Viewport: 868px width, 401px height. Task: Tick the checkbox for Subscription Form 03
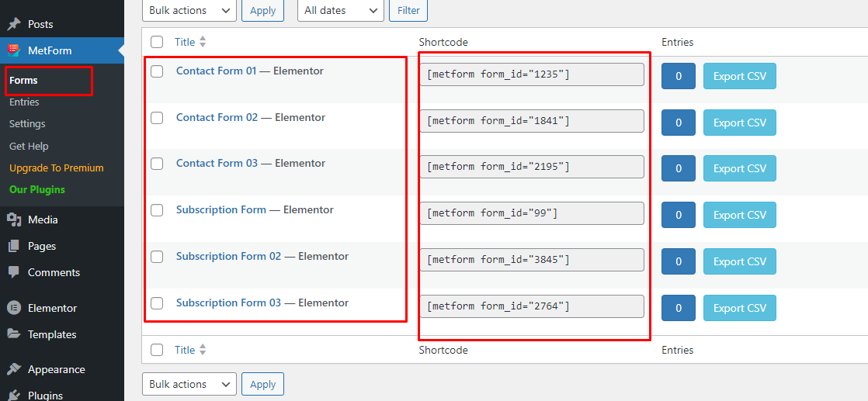[157, 303]
